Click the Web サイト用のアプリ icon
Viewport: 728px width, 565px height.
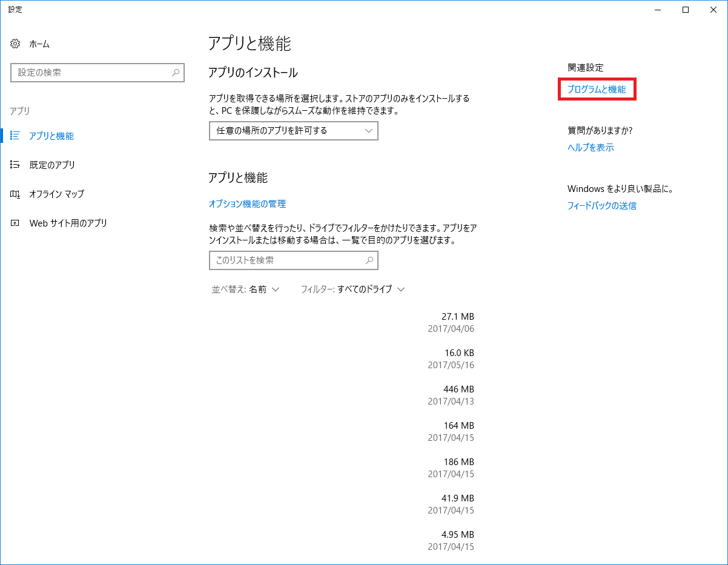click(x=15, y=223)
